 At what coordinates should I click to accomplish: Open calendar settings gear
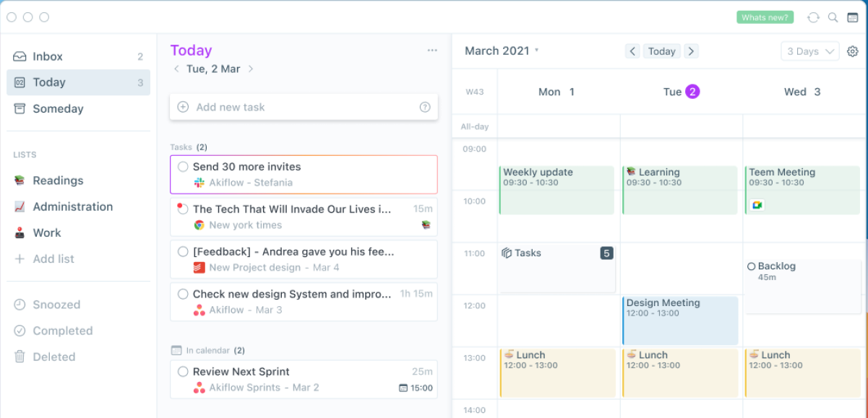(x=853, y=51)
